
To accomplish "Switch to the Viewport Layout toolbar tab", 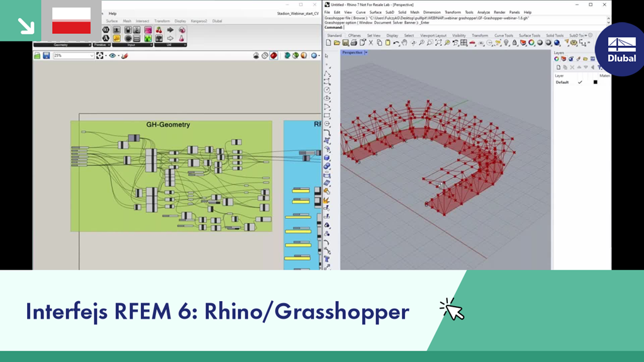I will click(x=433, y=36).
